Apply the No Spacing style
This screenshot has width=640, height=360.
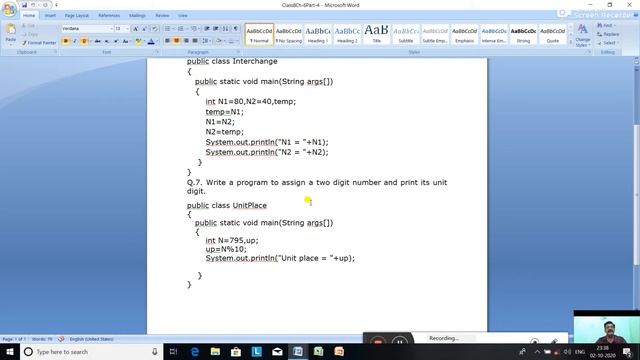pos(289,34)
